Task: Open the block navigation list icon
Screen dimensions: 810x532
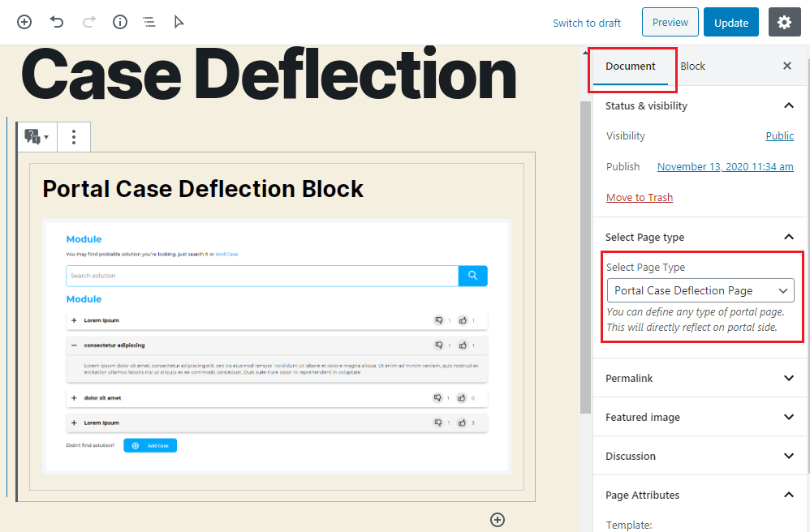Action: tap(149, 22)
